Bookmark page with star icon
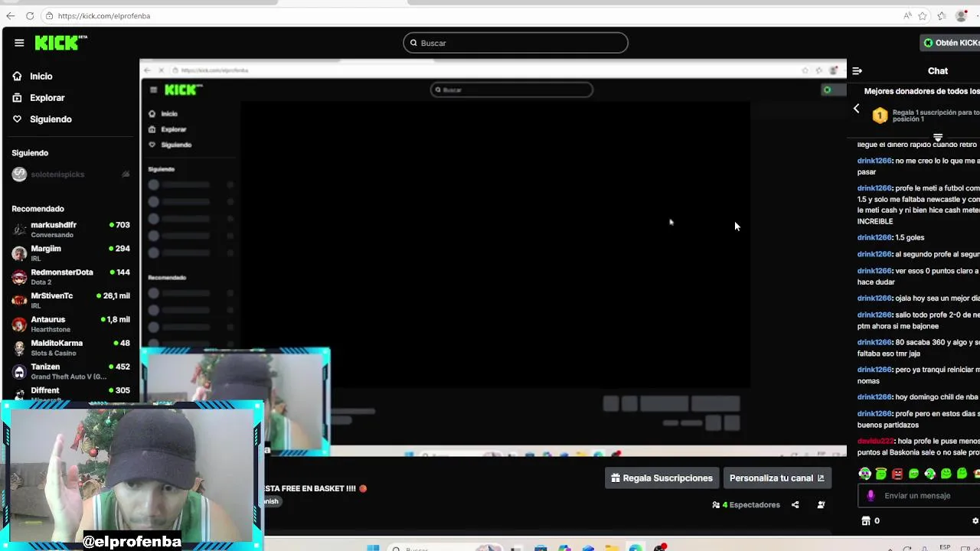 [923, 15]
